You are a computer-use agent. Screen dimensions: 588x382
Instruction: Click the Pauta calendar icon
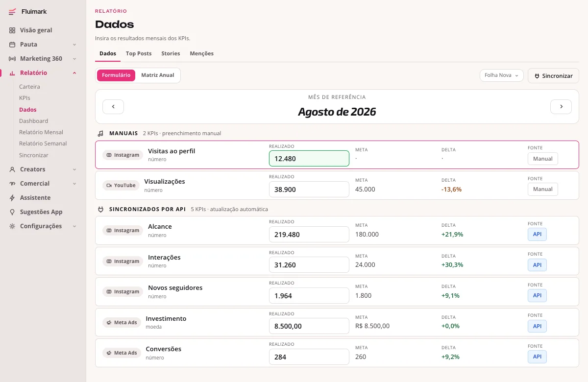tap(12, 45)
